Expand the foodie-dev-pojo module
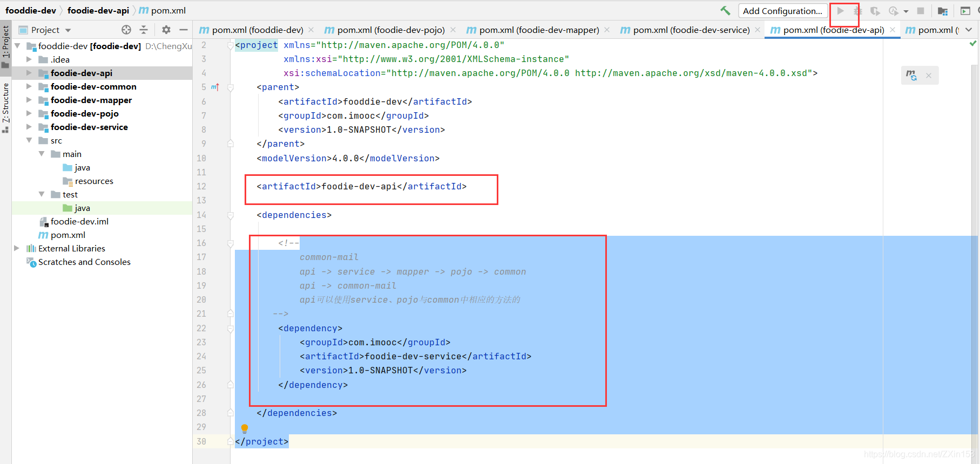The width and height of the screenshot is (980, 464). point(29,113)
